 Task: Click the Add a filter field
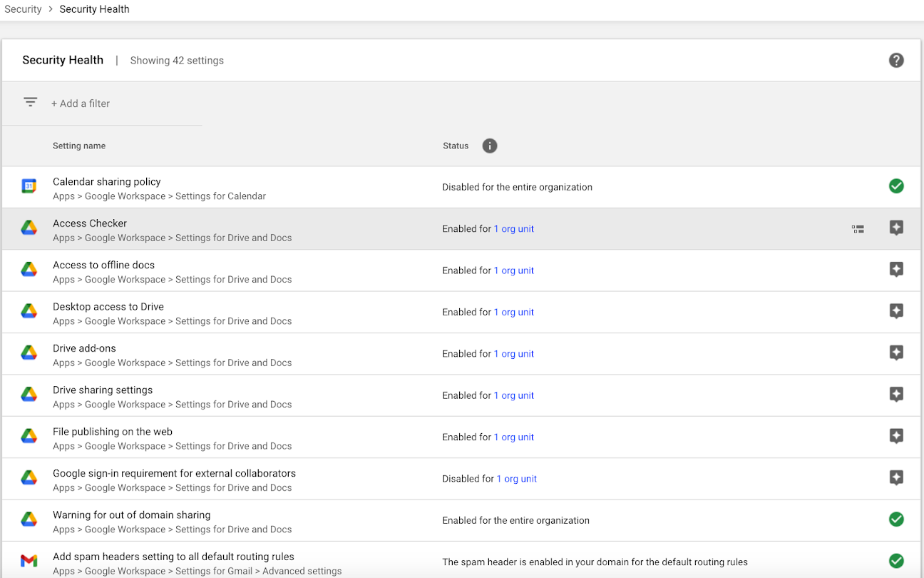(81, 103)
